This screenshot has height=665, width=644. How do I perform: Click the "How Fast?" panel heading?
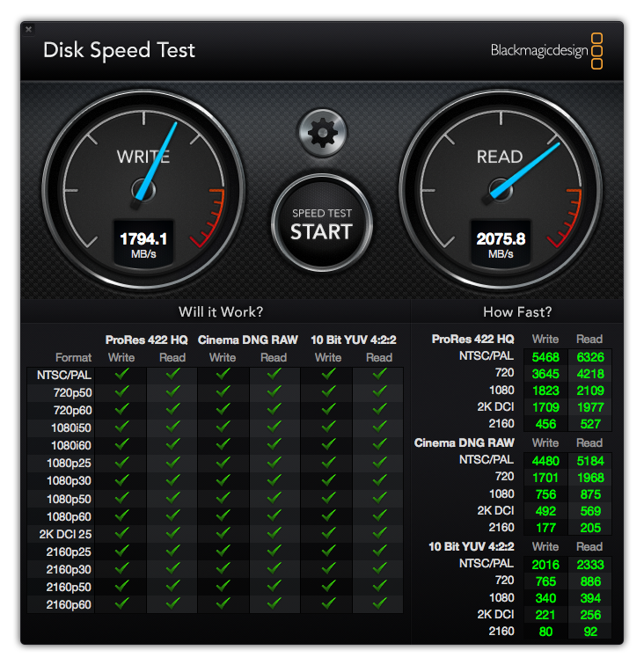coord(517,311)
